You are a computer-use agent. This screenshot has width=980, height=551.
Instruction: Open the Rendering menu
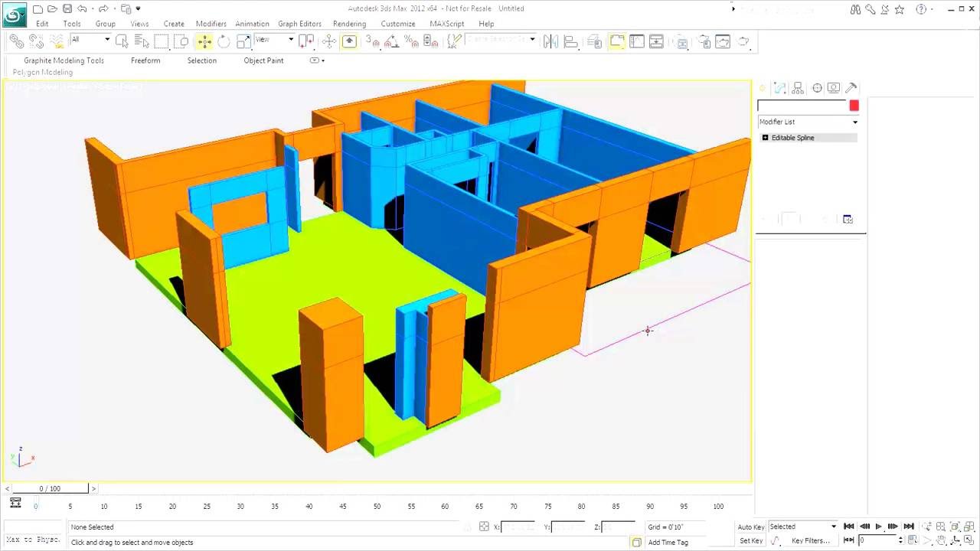(x=349, y=24)
